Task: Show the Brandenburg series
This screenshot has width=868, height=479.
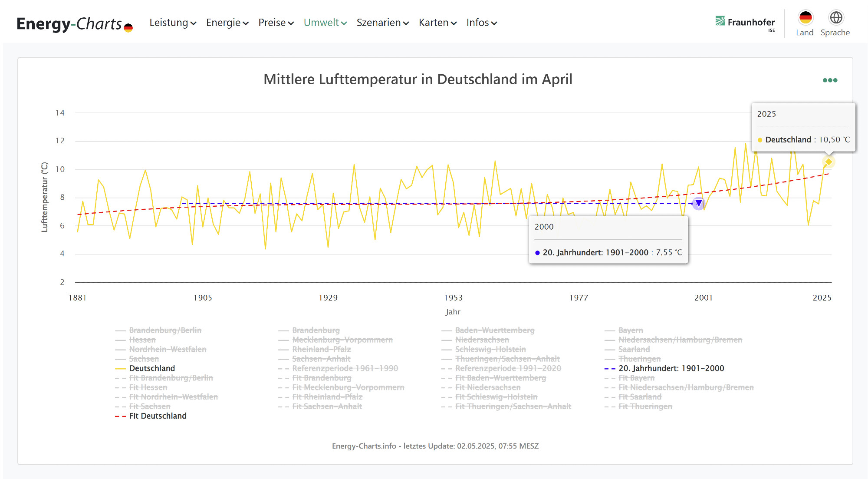Action: click(309, 330)
